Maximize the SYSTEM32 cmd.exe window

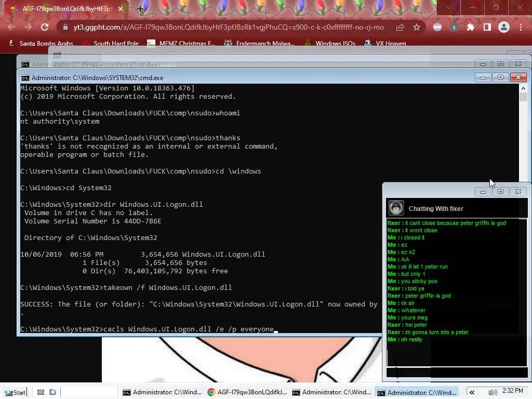click(x=500, y=78)
